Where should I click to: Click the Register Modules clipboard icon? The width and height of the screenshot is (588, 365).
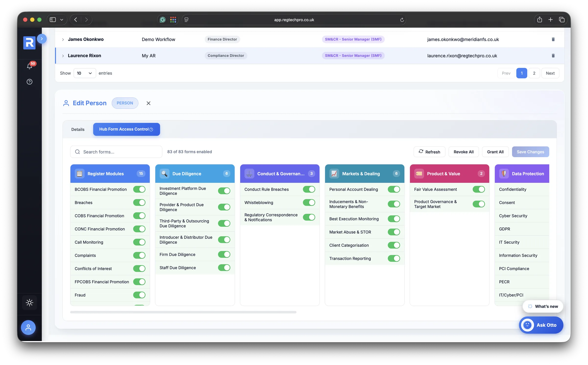point(79,174)
